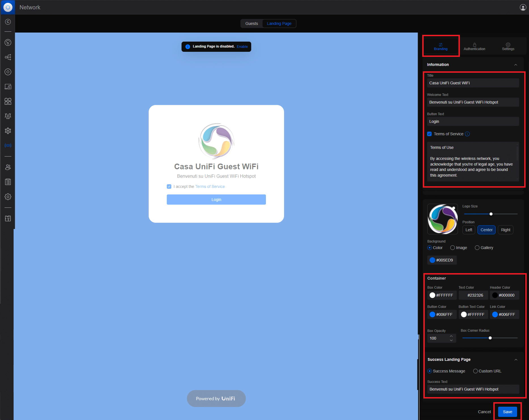
Task: Click the Welcome Text input field
Action: (473, 102)
